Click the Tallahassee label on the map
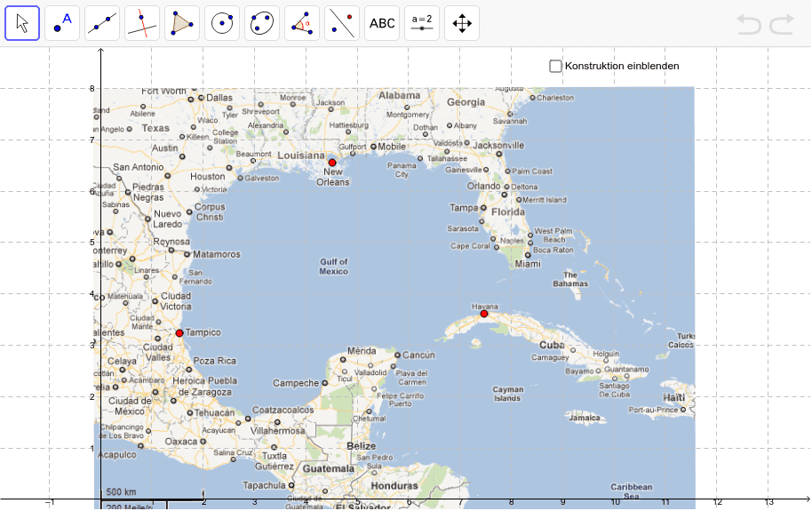The image size is (812, 511). coord(447,158)
